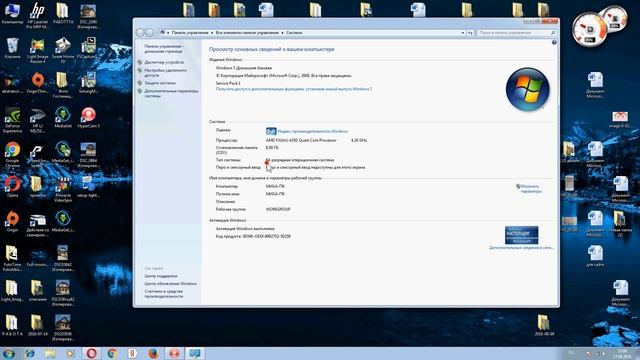This screenshot has width=640, height=360.
Task: Open Windows Media Player taskbar icon
Action: tap(71, 353)
